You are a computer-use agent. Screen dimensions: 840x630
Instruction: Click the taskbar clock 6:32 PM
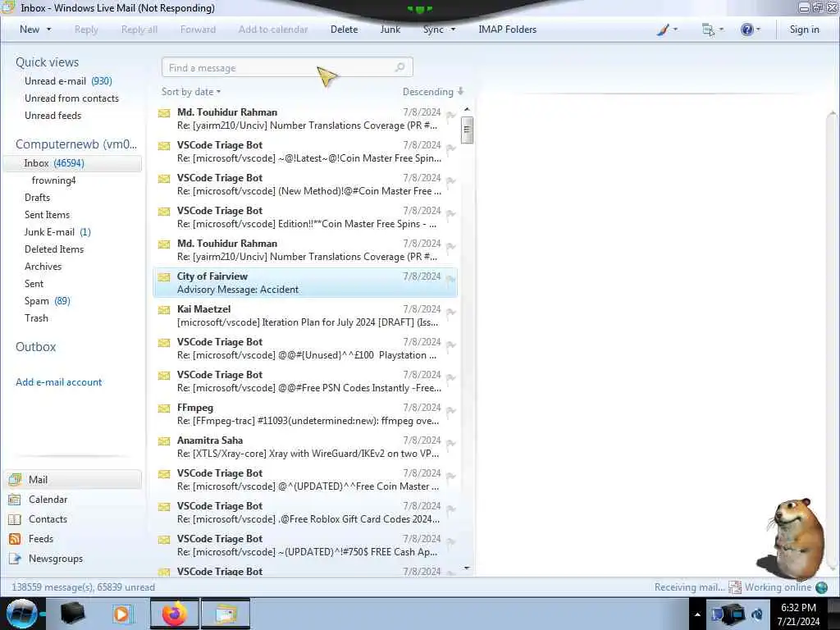pyautogui.click(x=798, y=608)
